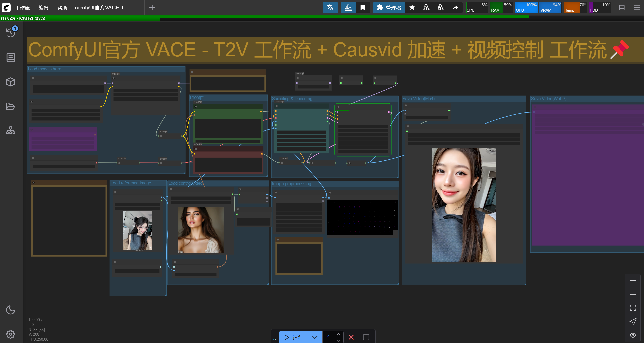Click the reference image thumbnail of the girl
Image resolution: width=644 pixels, height=343 pixels.
pyautogui.click(x=138, y=230)
